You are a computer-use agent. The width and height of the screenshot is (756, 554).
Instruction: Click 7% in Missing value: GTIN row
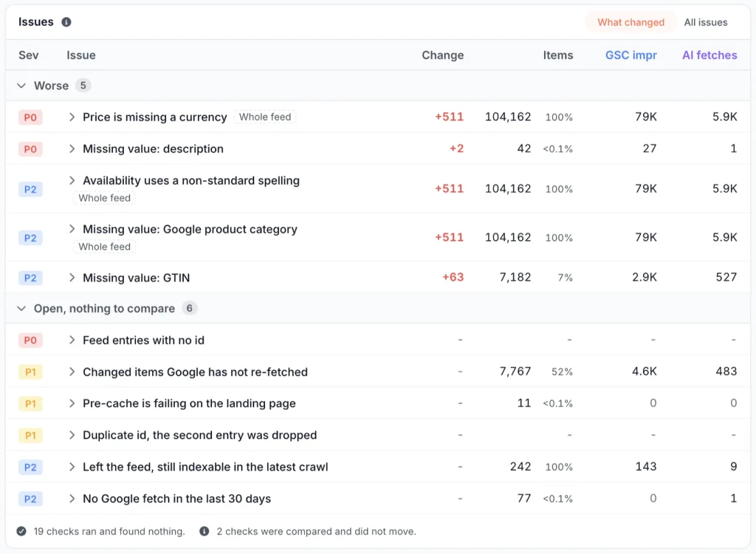coord(565,278)
